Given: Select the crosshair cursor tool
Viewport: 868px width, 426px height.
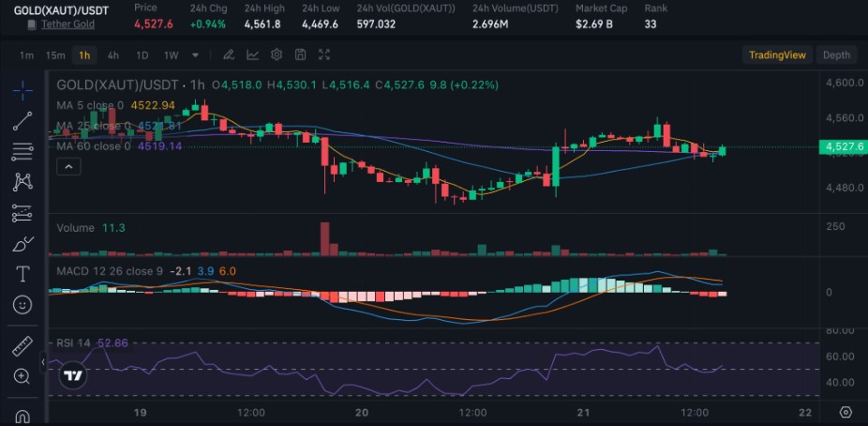Looking at the screenshot, I should 22,90.
